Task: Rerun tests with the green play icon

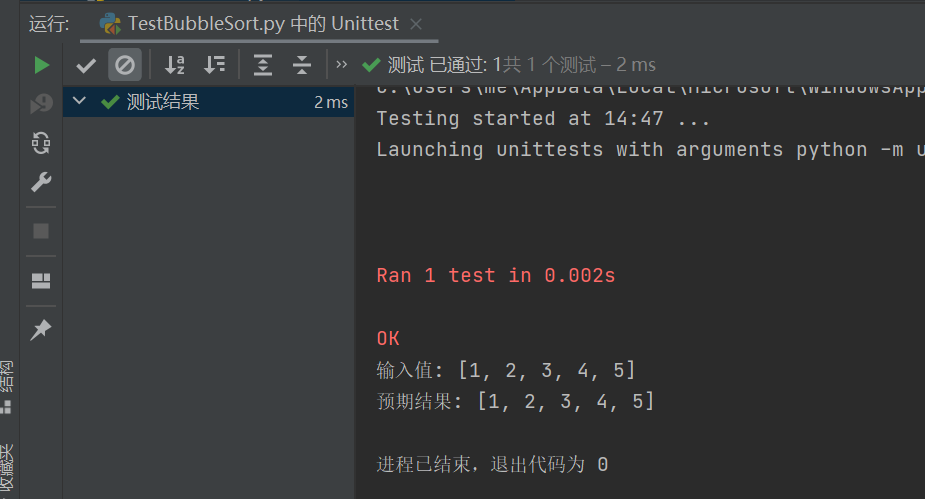Action: [x=41, y=65]
